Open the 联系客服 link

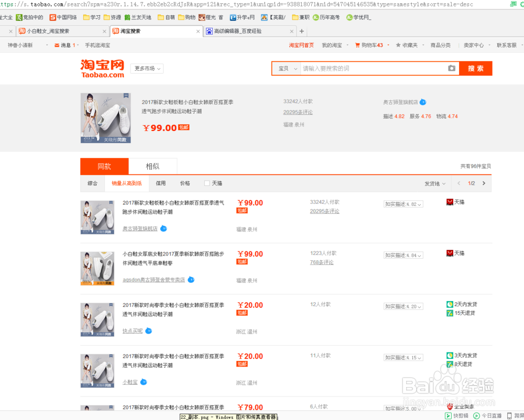click(x=507, y=45)
